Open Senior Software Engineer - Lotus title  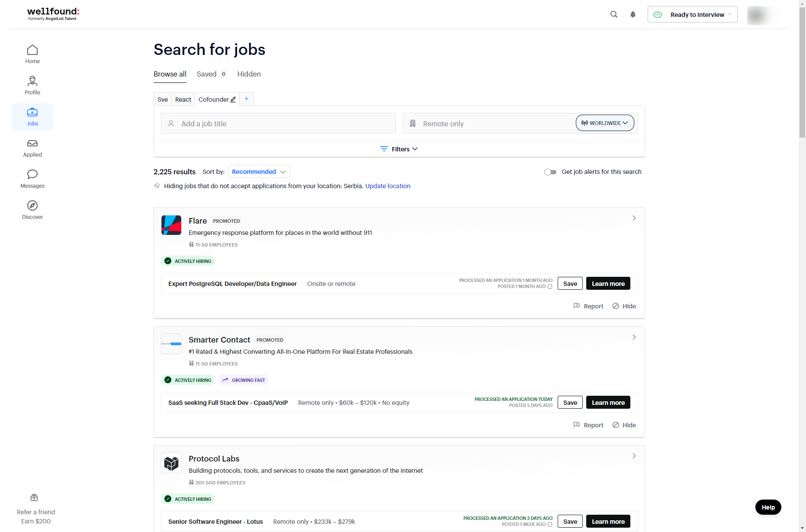pos(215,522)
